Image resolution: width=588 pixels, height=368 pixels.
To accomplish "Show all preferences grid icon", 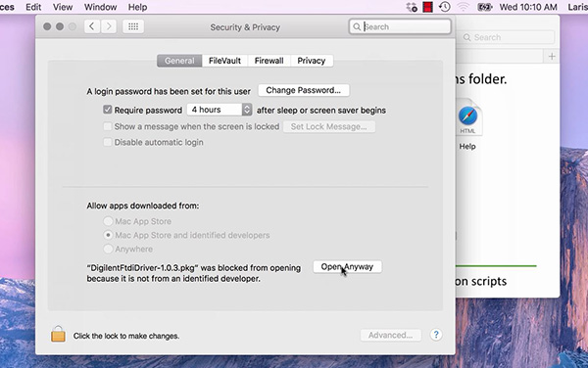I will click(133, 26).
